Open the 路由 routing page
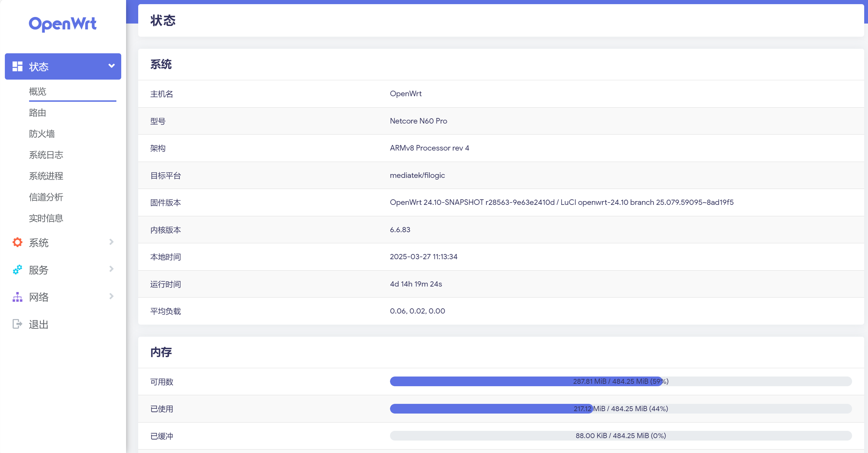Image resolution: width=868 pixels, height=453 pixels. pyautogui.click(x=38, y=112)
